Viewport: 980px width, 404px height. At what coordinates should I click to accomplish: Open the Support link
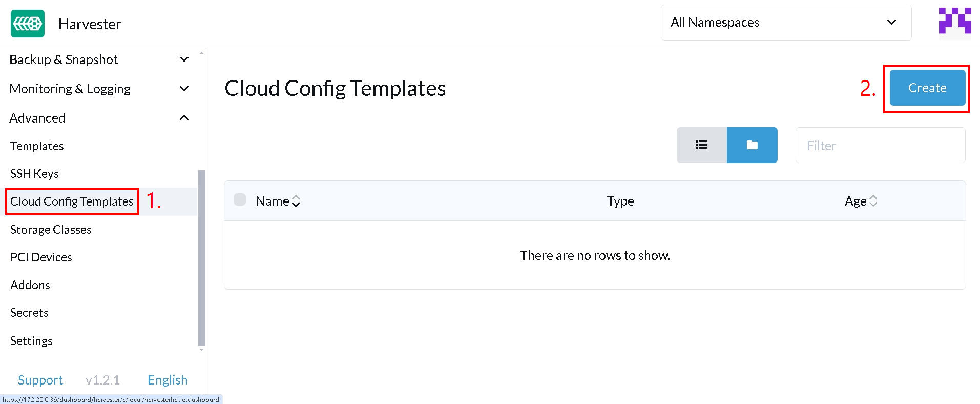coord(40,380)
